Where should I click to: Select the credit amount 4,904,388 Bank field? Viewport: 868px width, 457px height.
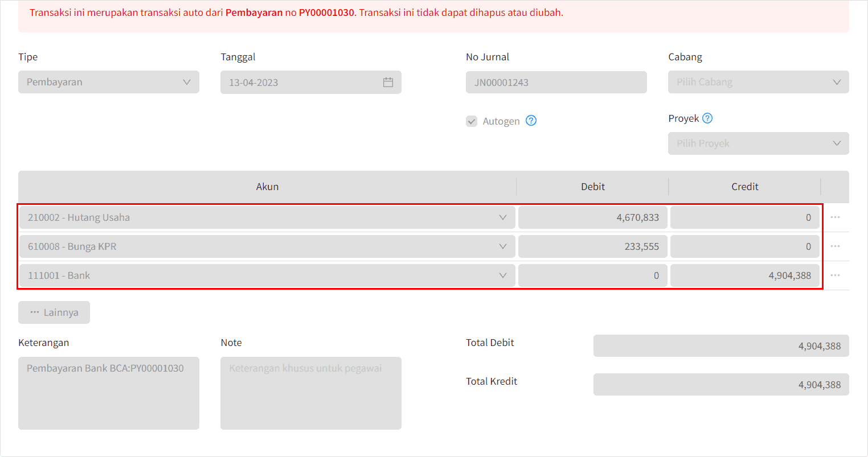745,275
